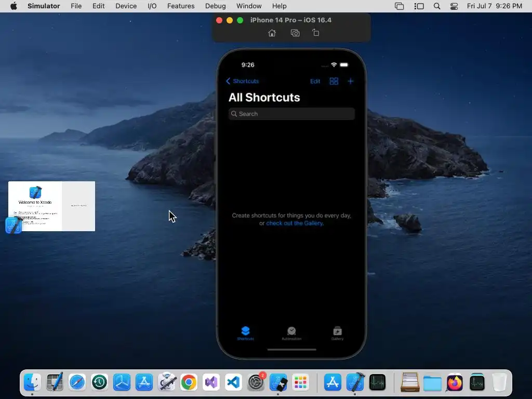This screenshot has height=399, width=532.
Task: Open Time Machine from the Dock
Action: coord(99,382)
